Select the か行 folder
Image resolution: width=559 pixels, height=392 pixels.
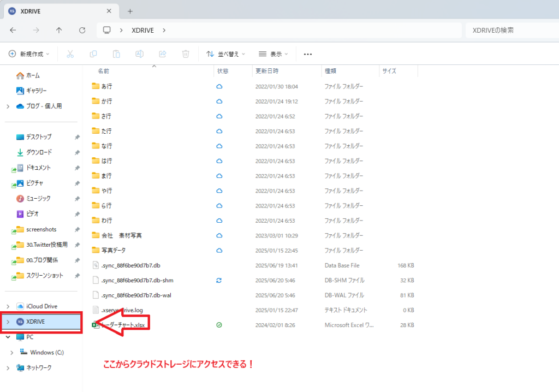pos(102,102)
